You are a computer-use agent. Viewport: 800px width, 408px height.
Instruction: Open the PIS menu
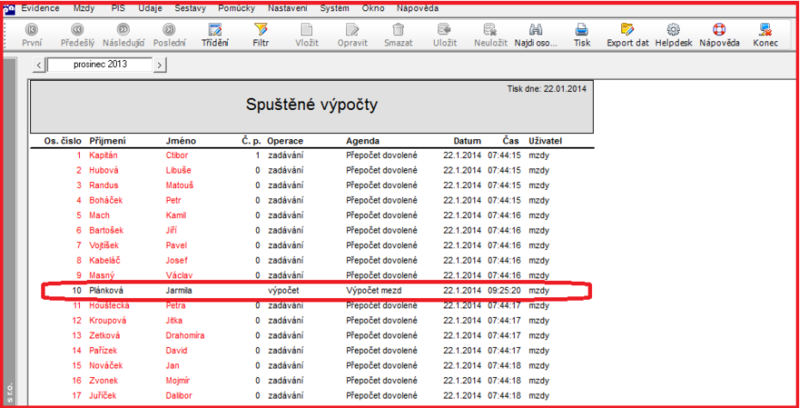(x=118, y=9)
